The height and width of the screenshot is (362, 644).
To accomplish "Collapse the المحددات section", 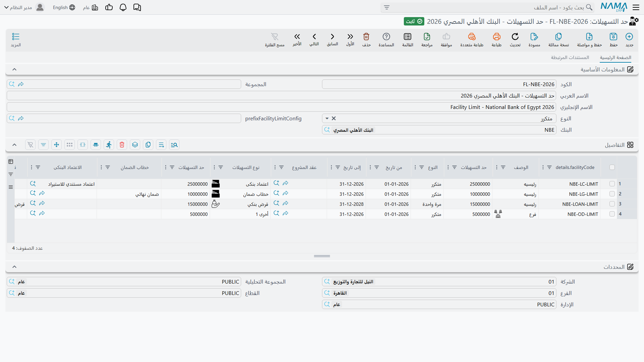I will tap(14, 267).
